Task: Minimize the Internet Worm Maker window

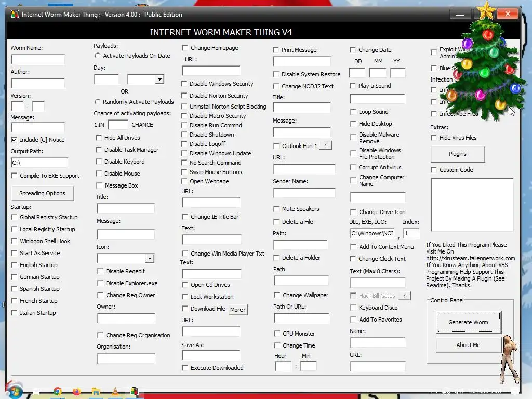Action: 460,14
